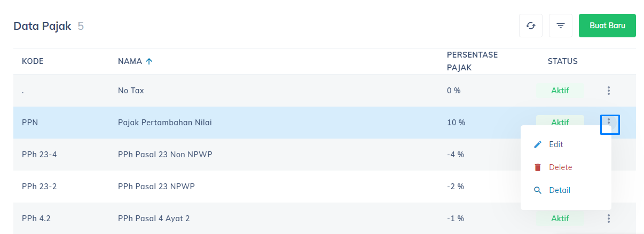The width and height of the screenshot is (644, 234).
Task: Click the Aktif badge for PPh 4.2
Action: click(x=560, y=219)
